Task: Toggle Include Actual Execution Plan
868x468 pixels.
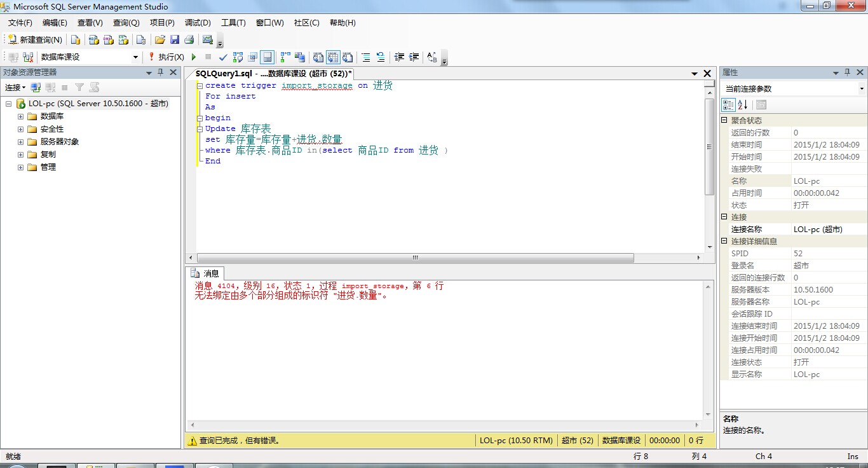Action: 285,57
